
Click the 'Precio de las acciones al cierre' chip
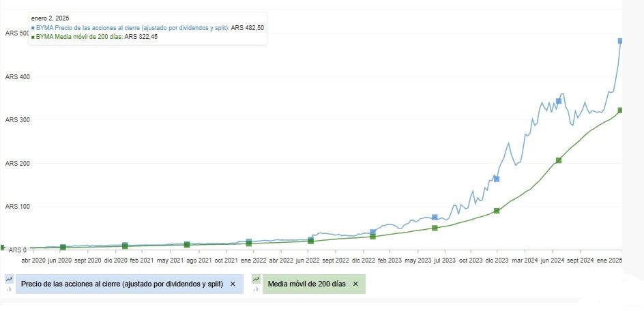[123, 284]
